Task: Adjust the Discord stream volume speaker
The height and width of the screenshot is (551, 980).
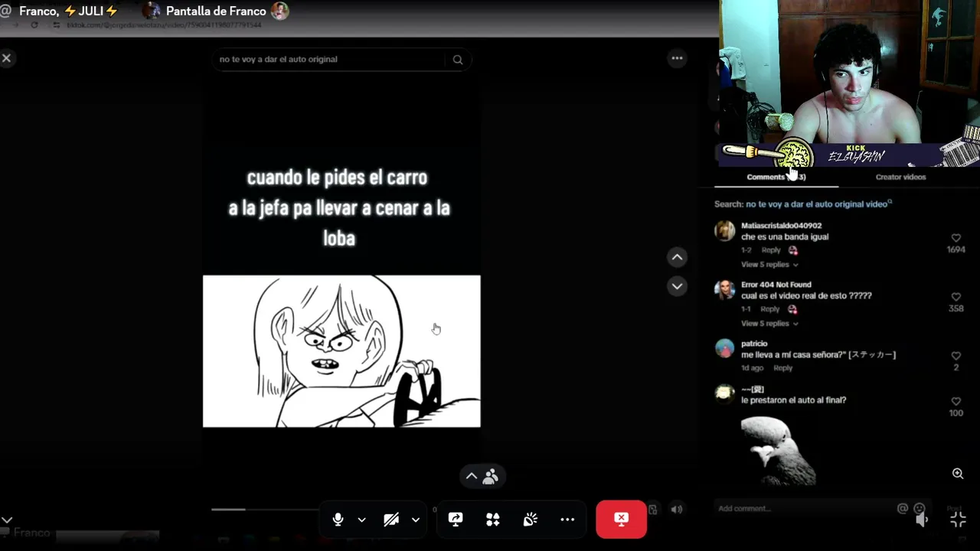Action: [922, 520]
